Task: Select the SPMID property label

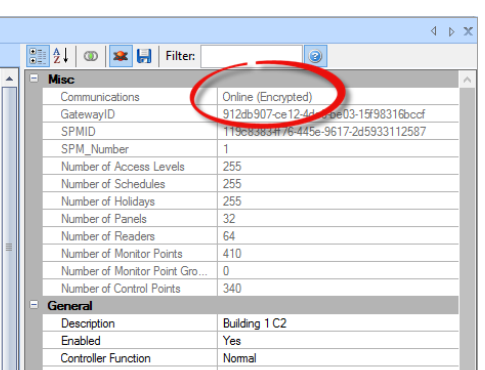Action: coord(78,132)
